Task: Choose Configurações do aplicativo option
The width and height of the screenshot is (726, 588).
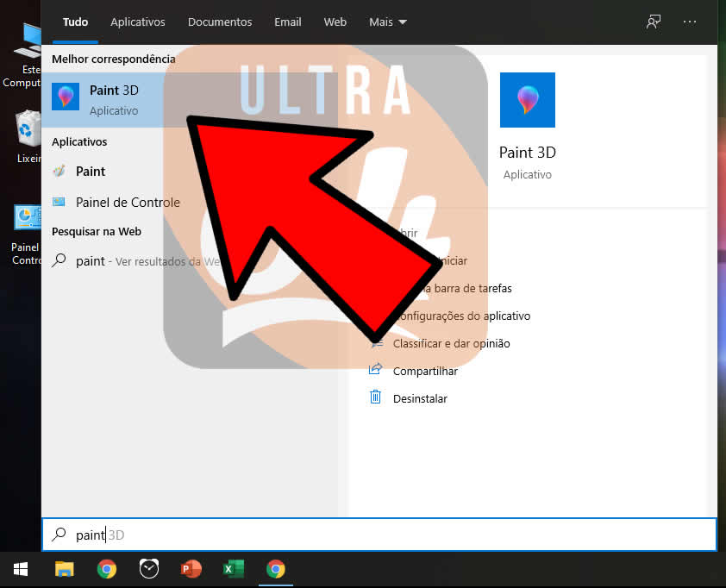Action: point(466,316)
